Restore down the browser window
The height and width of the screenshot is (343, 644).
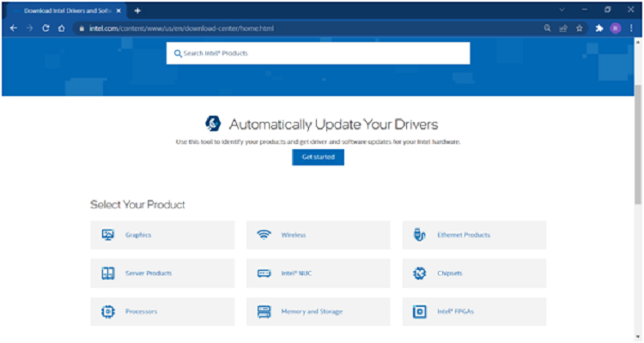tap(607, 9)
